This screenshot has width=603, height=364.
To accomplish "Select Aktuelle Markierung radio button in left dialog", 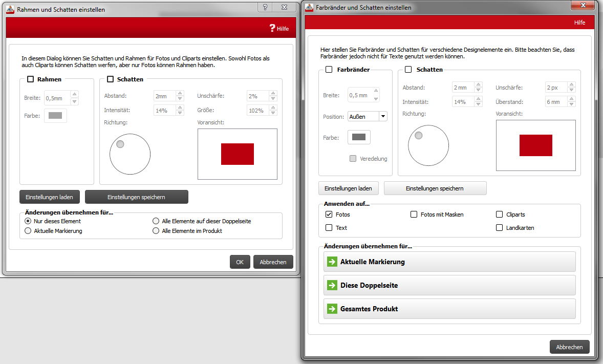I will pos(28,231).
